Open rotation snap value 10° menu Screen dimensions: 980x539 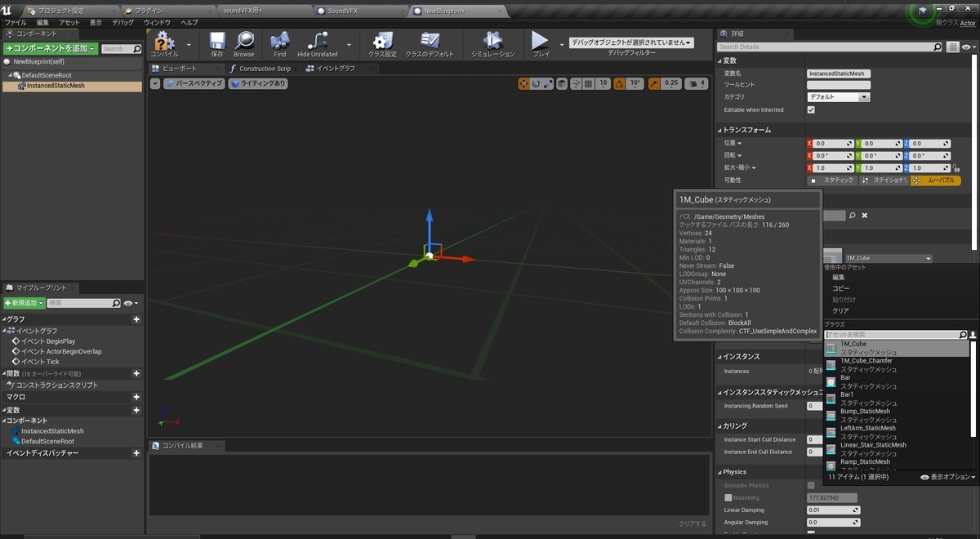[635, 83]
